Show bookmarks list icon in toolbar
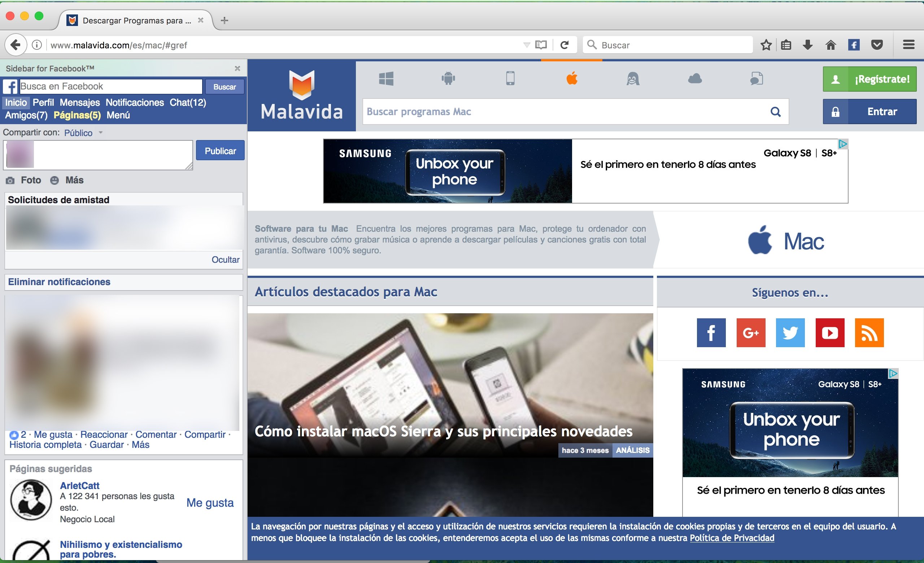This screenshot has height=563, width=924. click(786, 45)
